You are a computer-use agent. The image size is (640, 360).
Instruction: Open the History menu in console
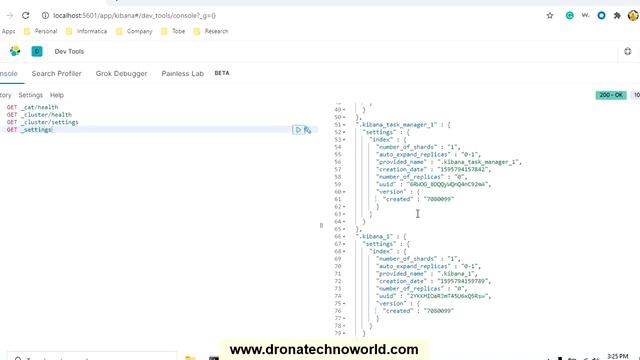coord(5,95)
